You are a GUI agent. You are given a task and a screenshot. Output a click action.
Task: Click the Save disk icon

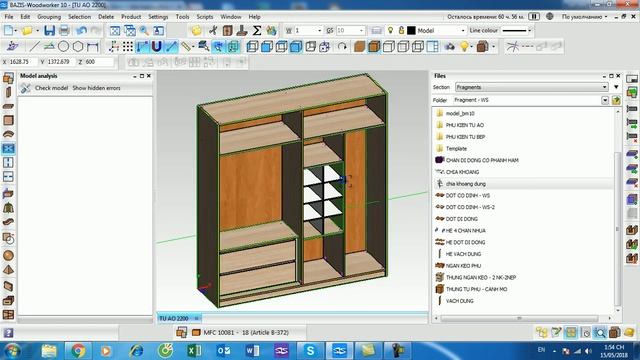49,31
